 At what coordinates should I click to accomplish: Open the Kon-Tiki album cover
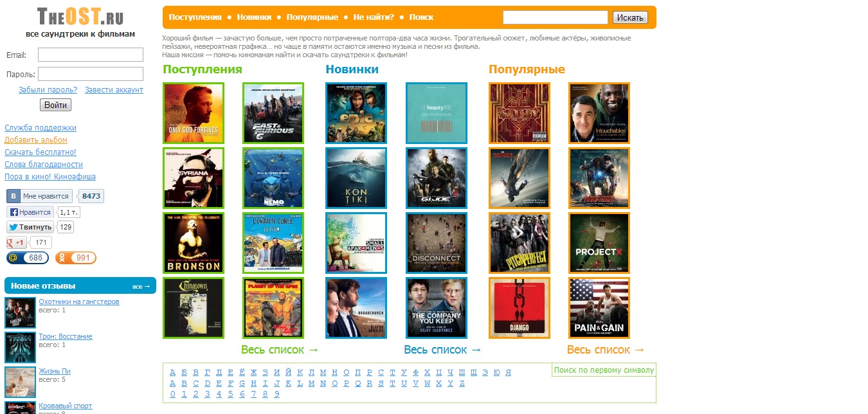(356, 178)
